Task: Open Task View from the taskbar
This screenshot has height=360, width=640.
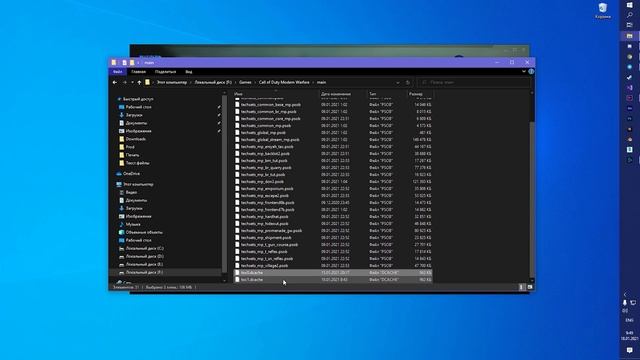Action: pyautogui.click(x=629, y=25)
